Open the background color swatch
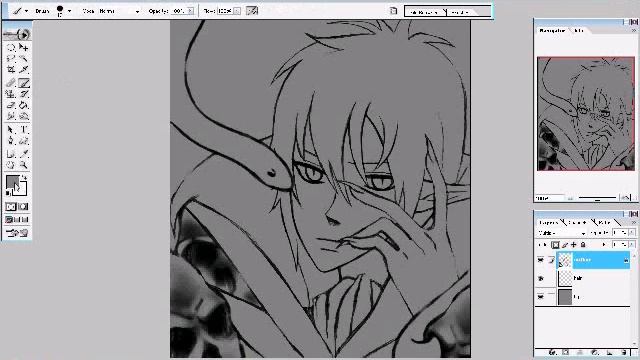This screenshot has height=360, width=640. 21,190
